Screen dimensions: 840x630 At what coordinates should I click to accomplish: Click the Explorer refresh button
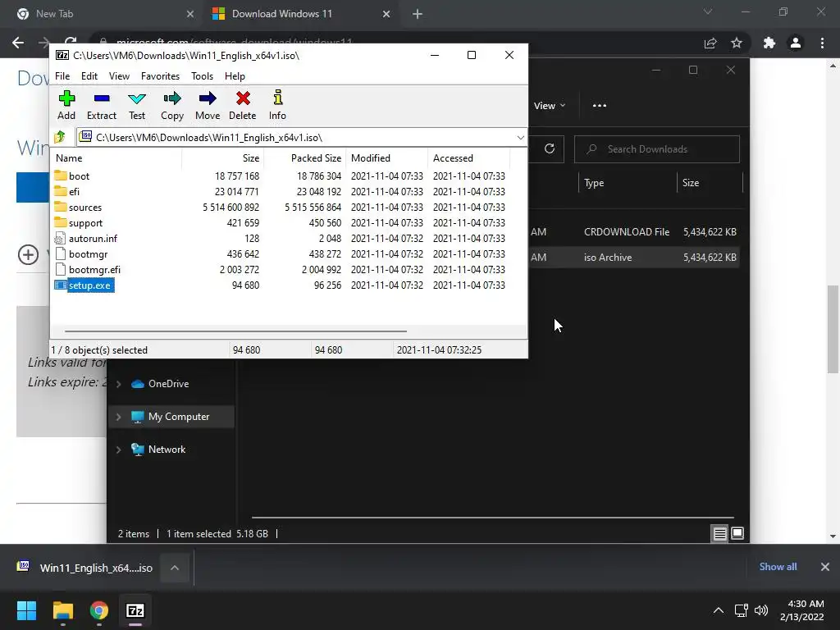(x=549, y=149)
